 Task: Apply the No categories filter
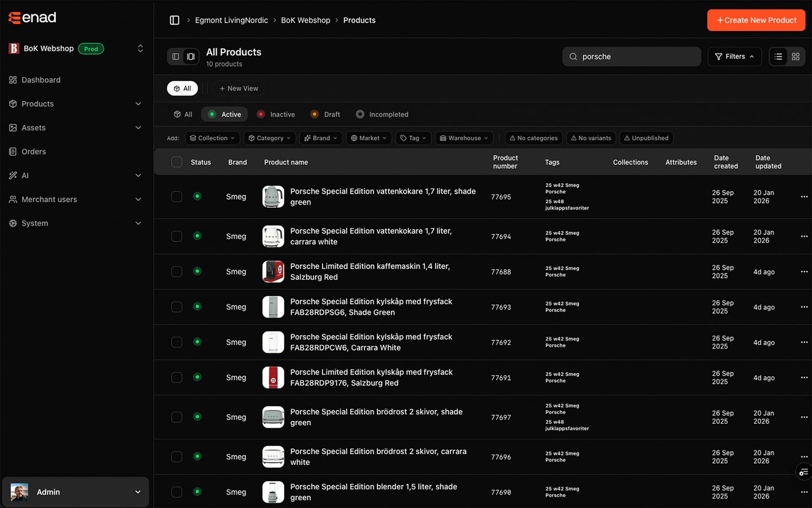[534, 138]
